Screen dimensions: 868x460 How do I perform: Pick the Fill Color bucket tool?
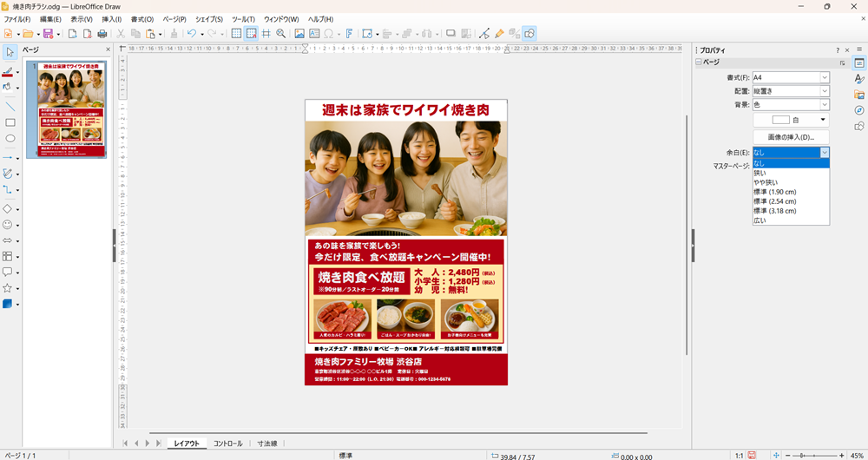click(8, 87)
